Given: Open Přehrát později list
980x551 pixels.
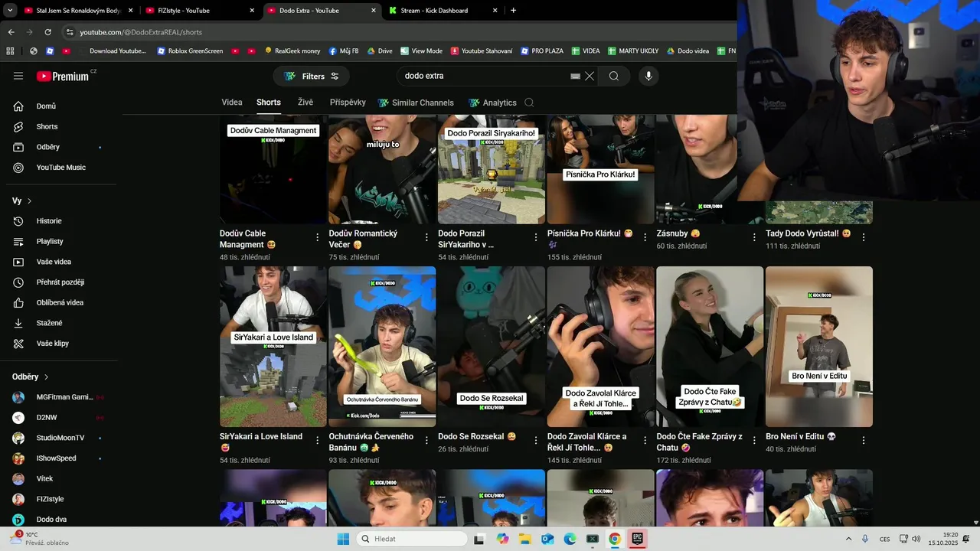Looking at the screenshot, I should pyautogui.click(x=61, y=282).
